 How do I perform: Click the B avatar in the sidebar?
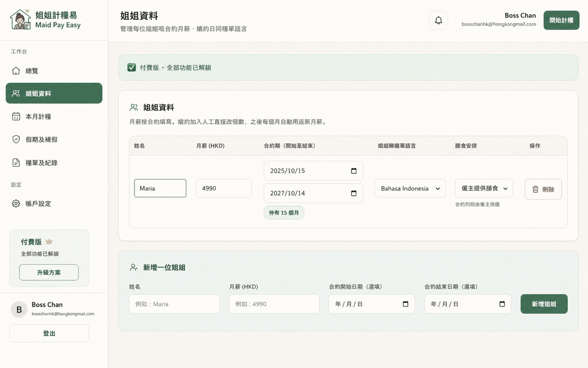coord(19,310)
